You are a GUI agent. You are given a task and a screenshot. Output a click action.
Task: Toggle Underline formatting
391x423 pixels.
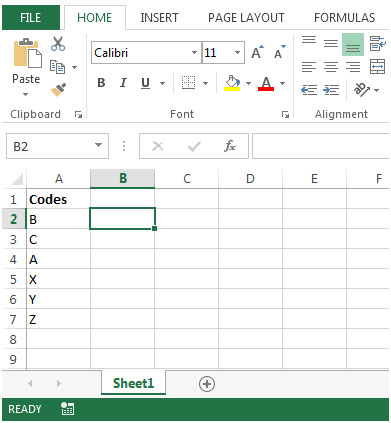145,83
